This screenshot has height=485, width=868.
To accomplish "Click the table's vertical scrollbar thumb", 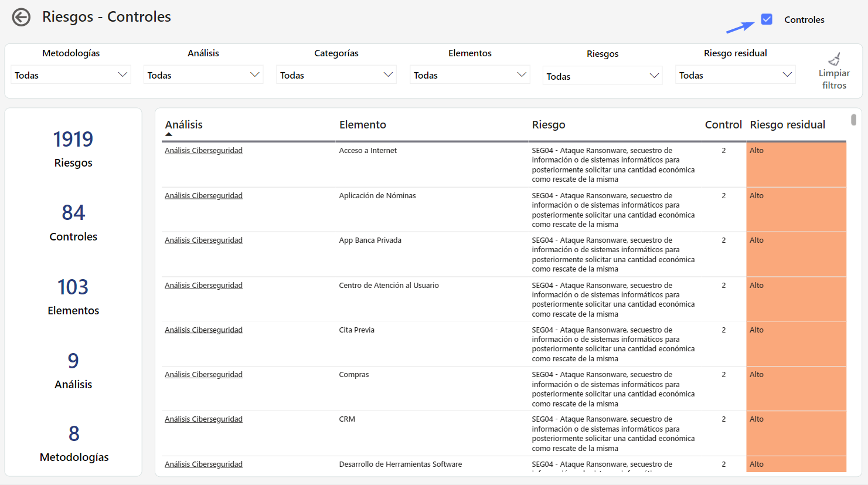I will click(x=853, y=120).
